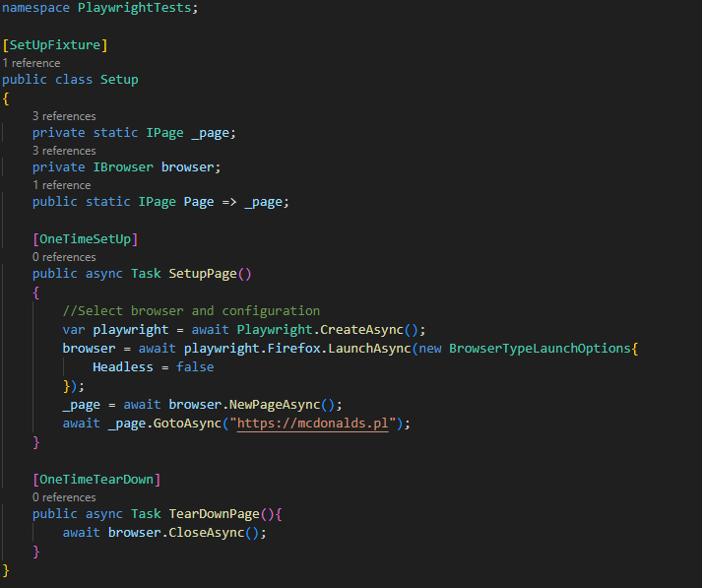Click the SetUpFixture attribute

coord(54,45)
